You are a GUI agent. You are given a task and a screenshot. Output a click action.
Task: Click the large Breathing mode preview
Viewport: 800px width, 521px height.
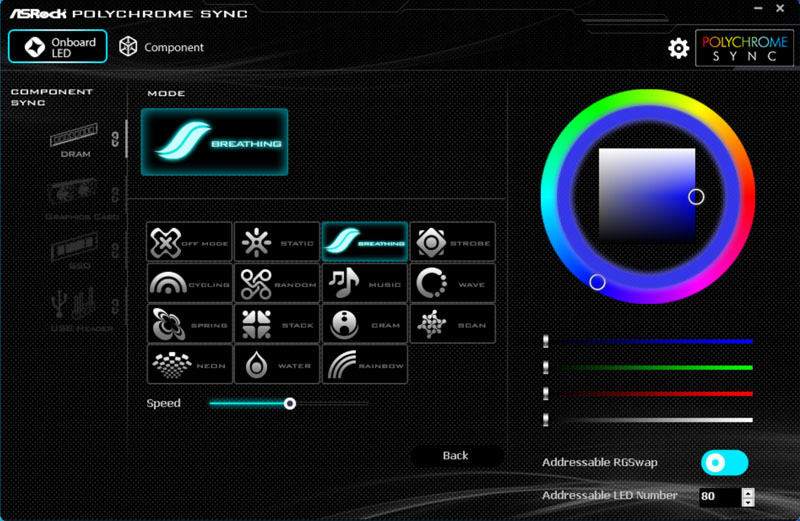click(x=214, y=142)
